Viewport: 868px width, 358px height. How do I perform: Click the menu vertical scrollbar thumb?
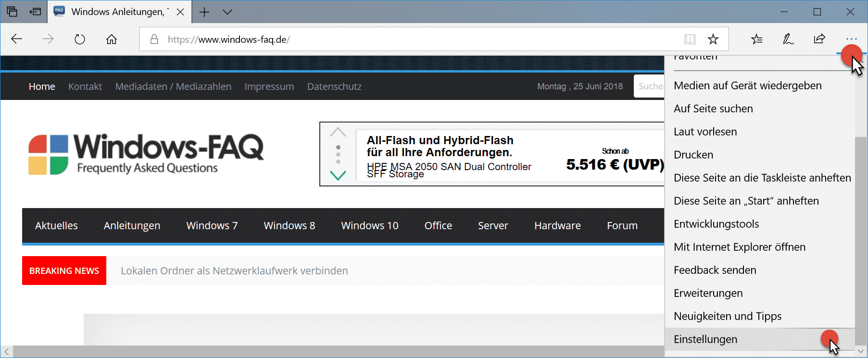click(x=861, y=240)
